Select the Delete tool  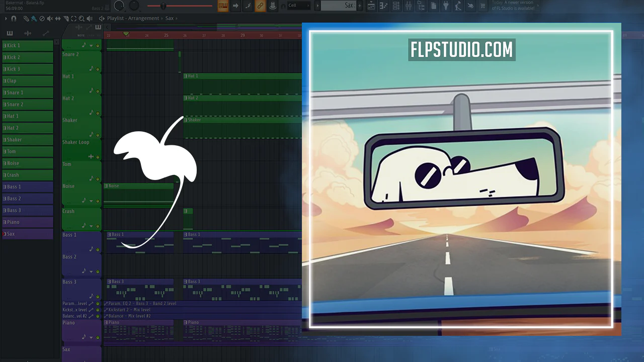(x=42, y=19)
